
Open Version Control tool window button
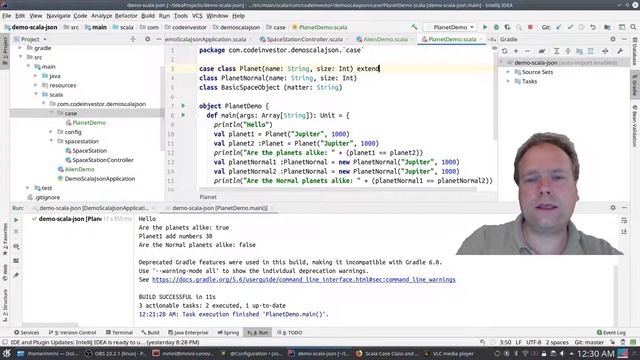point(72,332)
